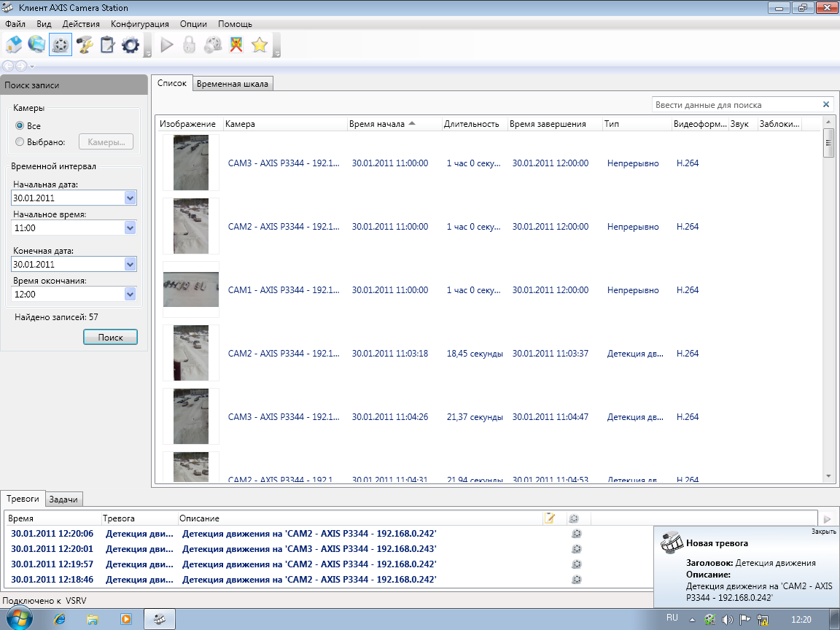
Task: Click the house (home) toolbar icon
Action: [14, 45]
